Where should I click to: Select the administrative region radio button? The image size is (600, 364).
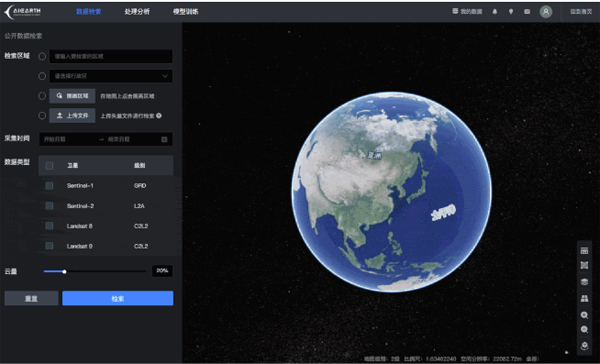coord(42,76)
